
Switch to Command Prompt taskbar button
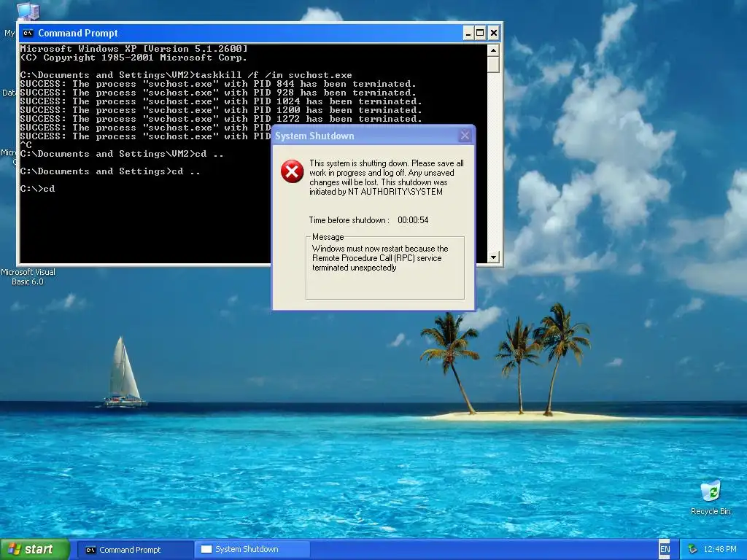(x=135, y=550)
